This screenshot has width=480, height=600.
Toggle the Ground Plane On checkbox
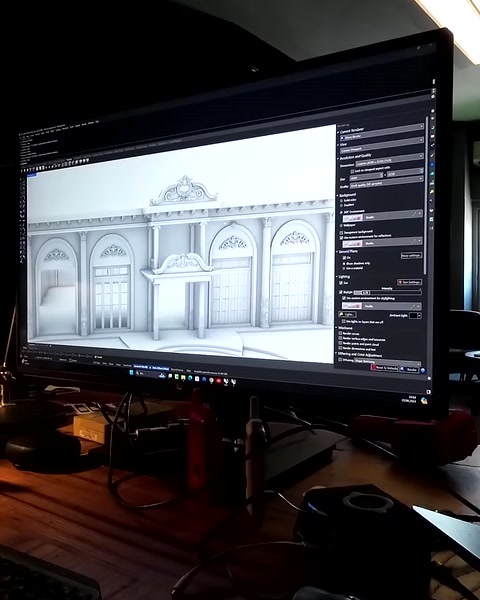pos(344,258)
